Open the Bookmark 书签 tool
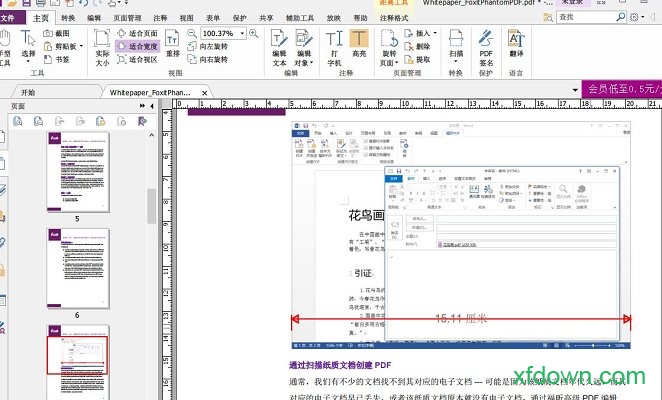 click(x=57, y=60)
